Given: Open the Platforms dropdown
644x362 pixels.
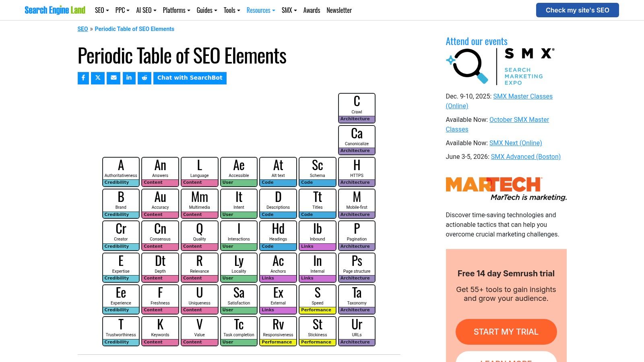Looking at the screenshot, I should pyautogui.click(x=176, y=10).
